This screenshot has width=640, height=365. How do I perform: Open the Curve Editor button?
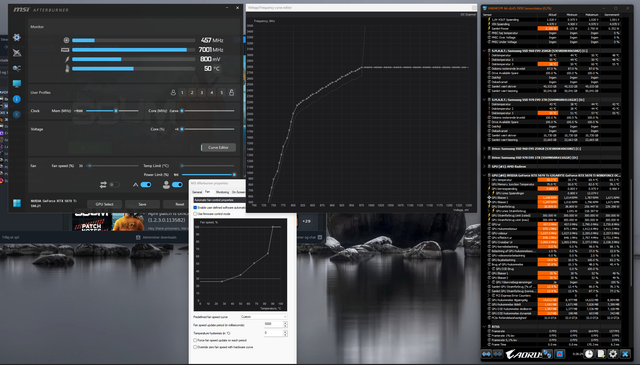coord(218,147)
